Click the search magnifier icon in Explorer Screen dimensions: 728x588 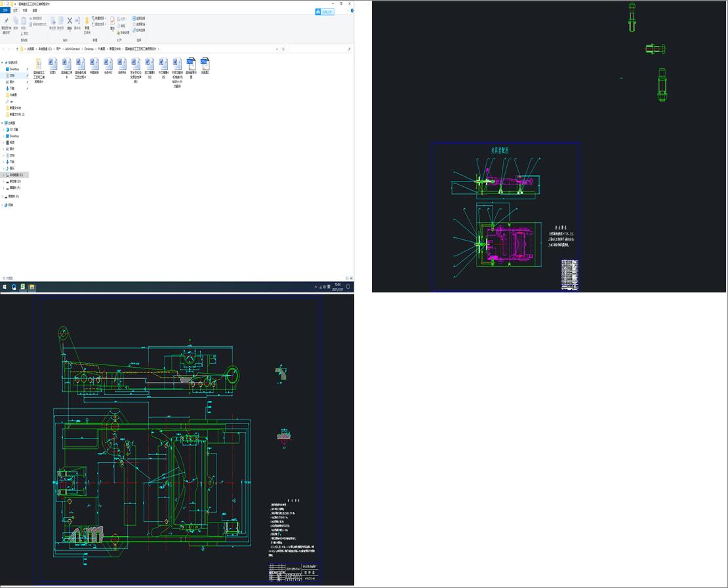[349, 49]
